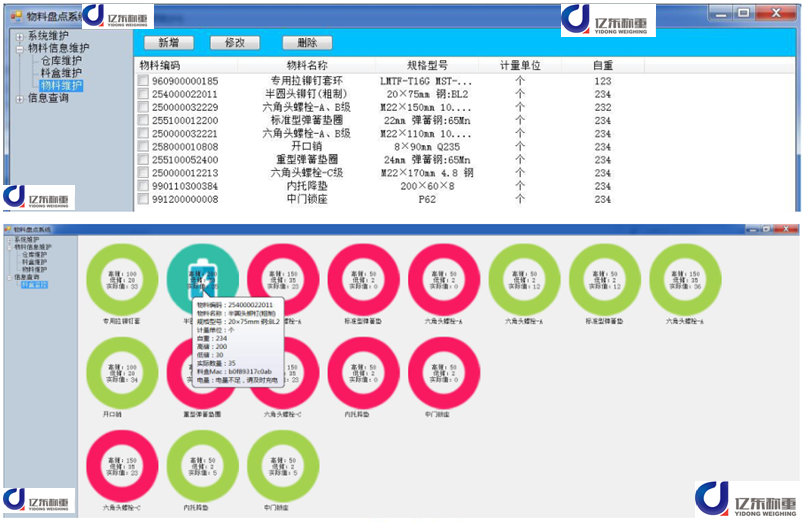Open 料盒维护 in the tree

point(60,73)
